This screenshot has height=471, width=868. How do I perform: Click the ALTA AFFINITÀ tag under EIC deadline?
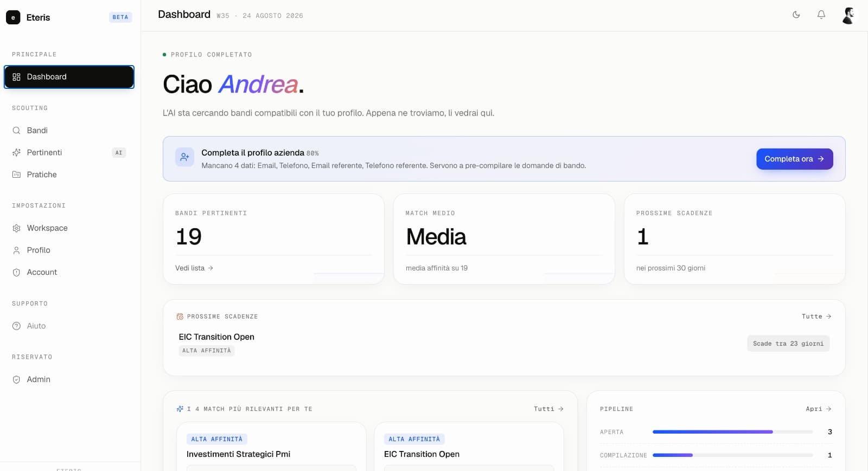pyautogui.click(x=207, y=351)
